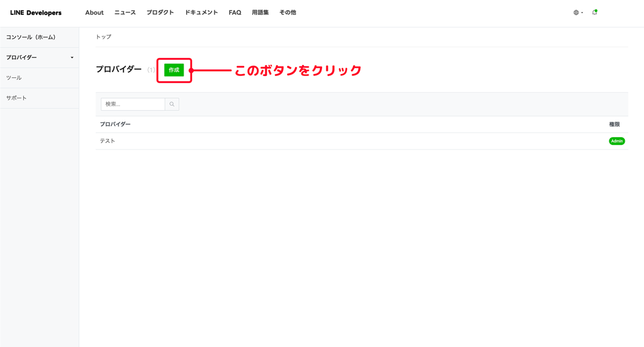Click the magnifier search icon
The width and height of the screenshot is (644, 347).
[172, 104]
